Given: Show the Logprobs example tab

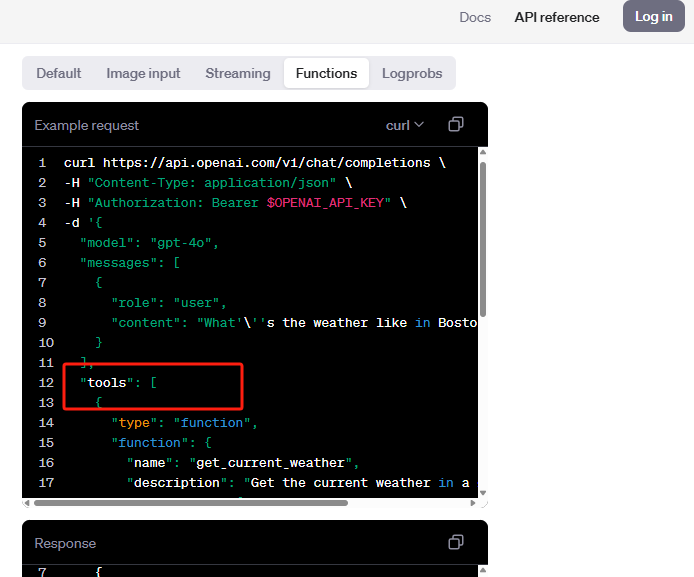Looking at the screenshot, I should coord(412,73).
